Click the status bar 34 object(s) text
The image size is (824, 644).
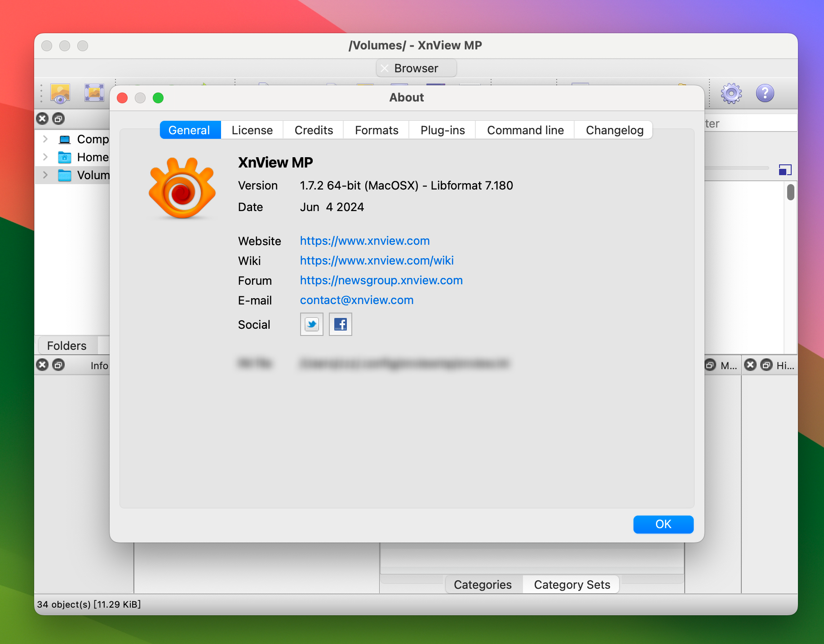89,604
